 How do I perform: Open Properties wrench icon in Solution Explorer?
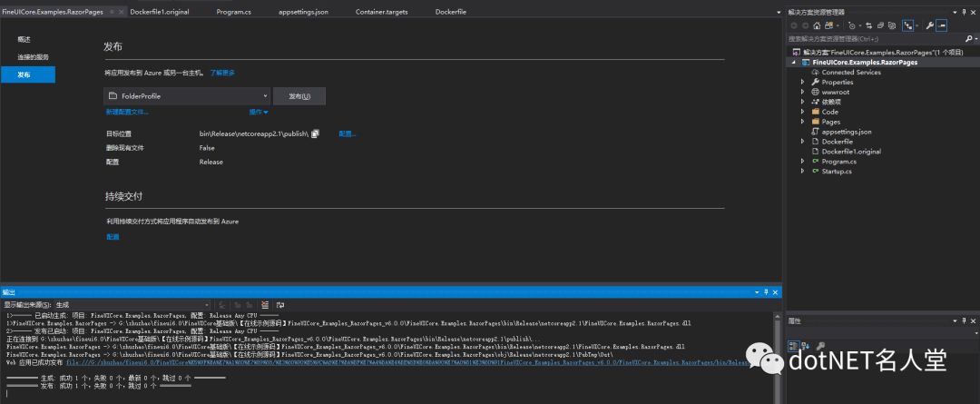pos(929,25)
